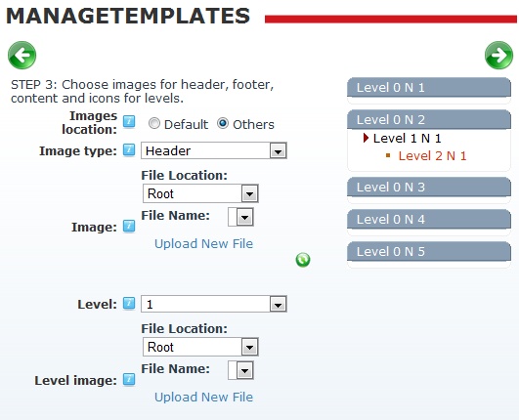
Task: Open help icon beside Images location
Action: (x=129, y=121)
